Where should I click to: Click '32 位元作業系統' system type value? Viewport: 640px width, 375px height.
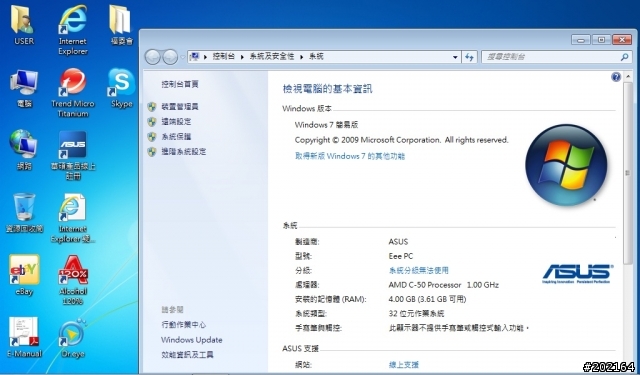click(x=416, y=313)
